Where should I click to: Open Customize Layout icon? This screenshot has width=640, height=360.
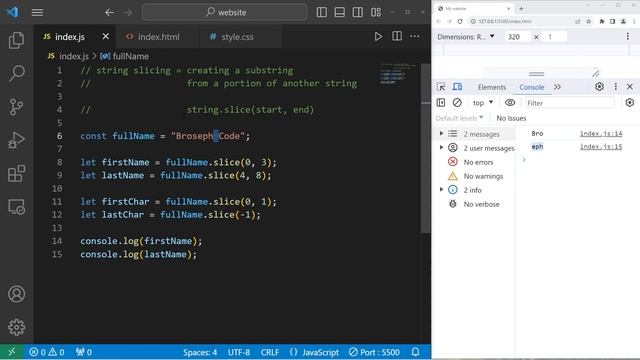point(376,12)
